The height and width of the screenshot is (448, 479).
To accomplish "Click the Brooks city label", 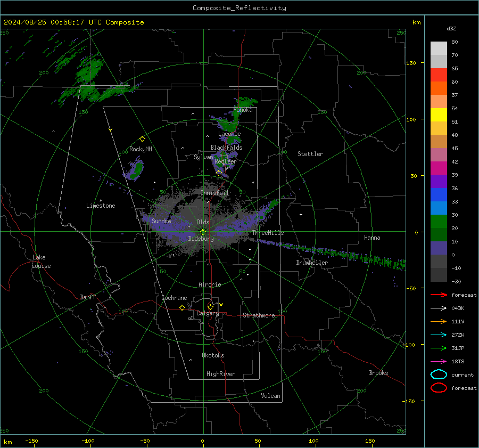I will coord(378,373).
